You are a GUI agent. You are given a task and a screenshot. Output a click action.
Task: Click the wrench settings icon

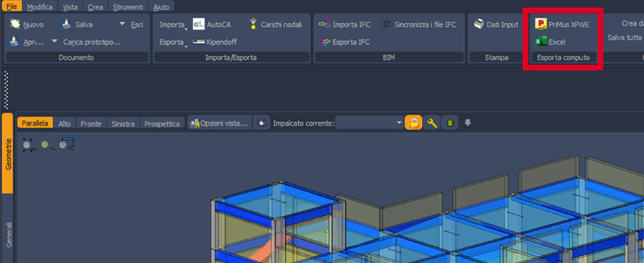(x=432, y=122)
